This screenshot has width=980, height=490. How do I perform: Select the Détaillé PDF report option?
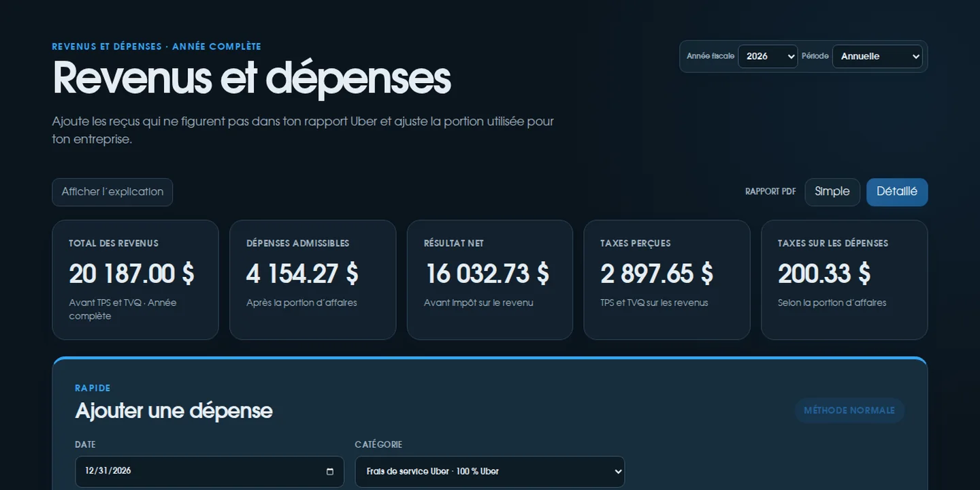(897, 192)
